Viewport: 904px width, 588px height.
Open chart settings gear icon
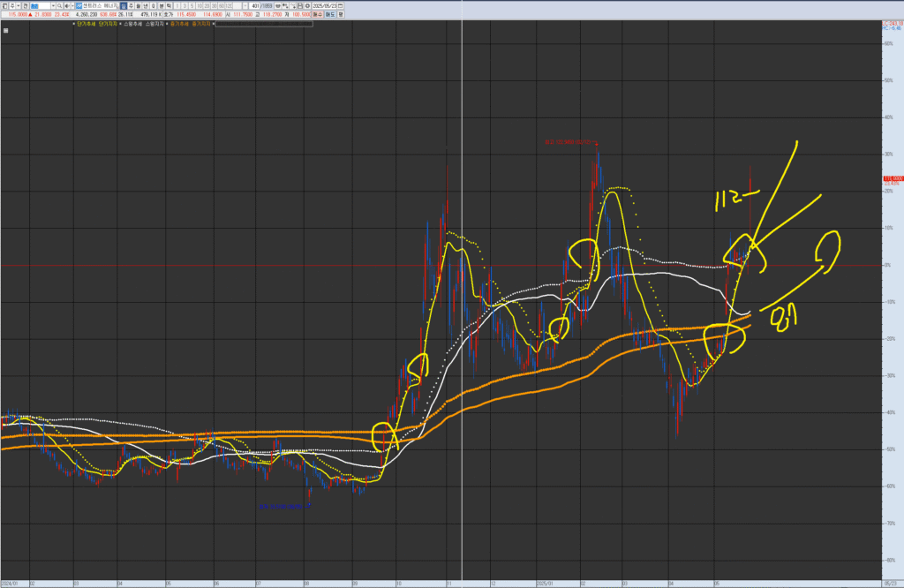(x=307, y=6)
